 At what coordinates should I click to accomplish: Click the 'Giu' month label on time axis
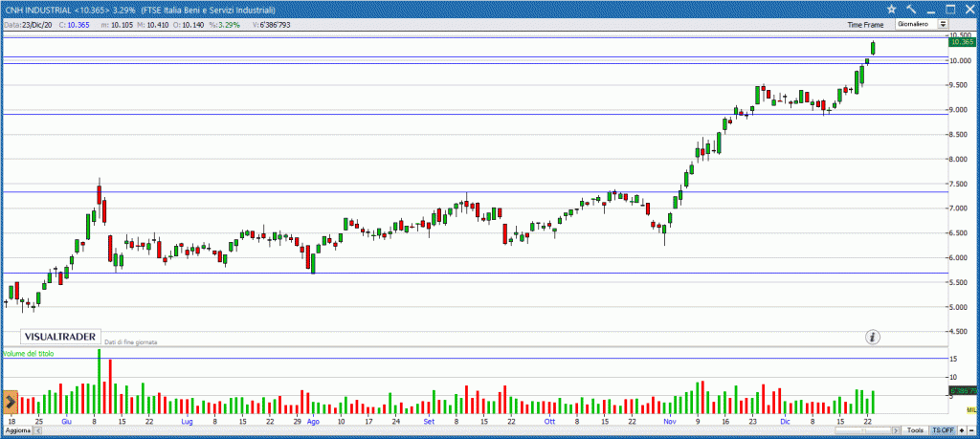tap(66, 422)
